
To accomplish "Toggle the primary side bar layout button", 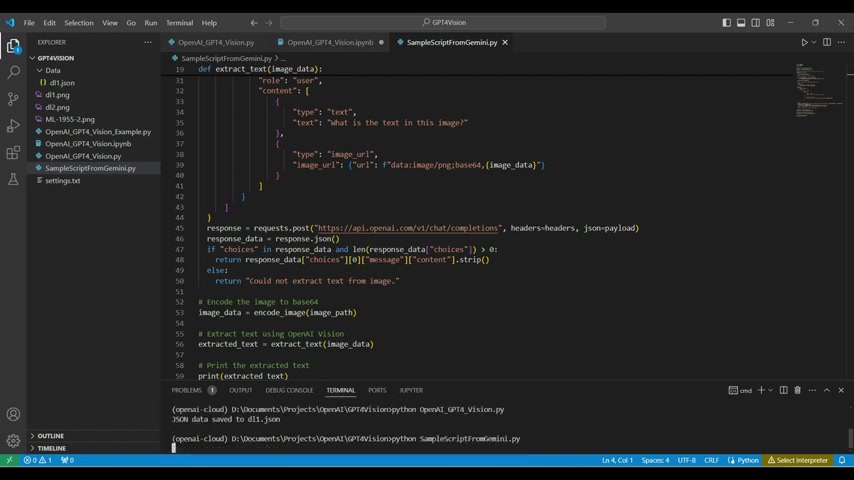I will (726, 23).
